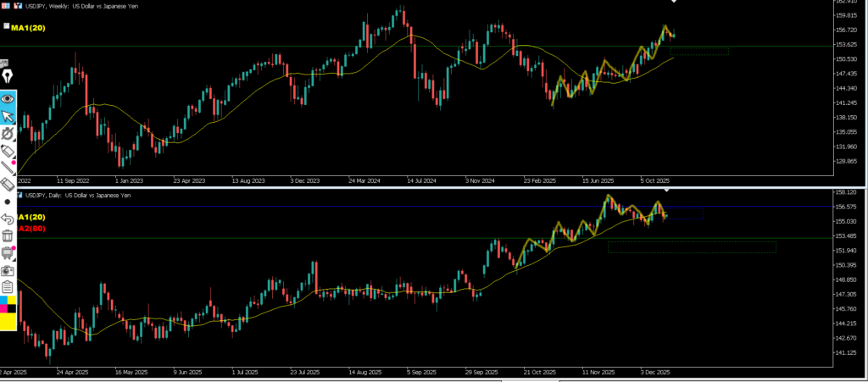Click the trash bin delete icon
The image size is (868, 382).
8,235
